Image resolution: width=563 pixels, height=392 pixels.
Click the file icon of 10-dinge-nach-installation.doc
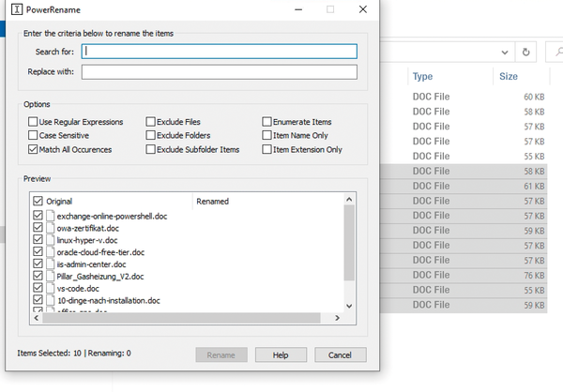(x=51, y=300)
